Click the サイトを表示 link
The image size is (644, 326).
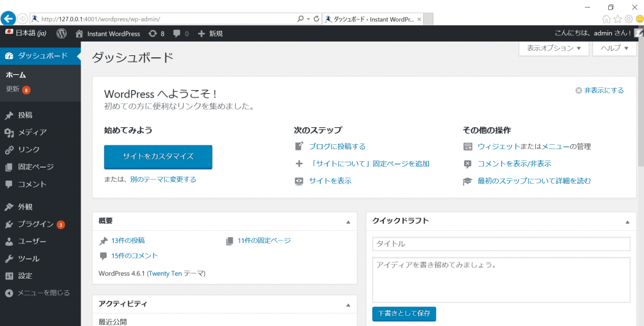[330, 181]
